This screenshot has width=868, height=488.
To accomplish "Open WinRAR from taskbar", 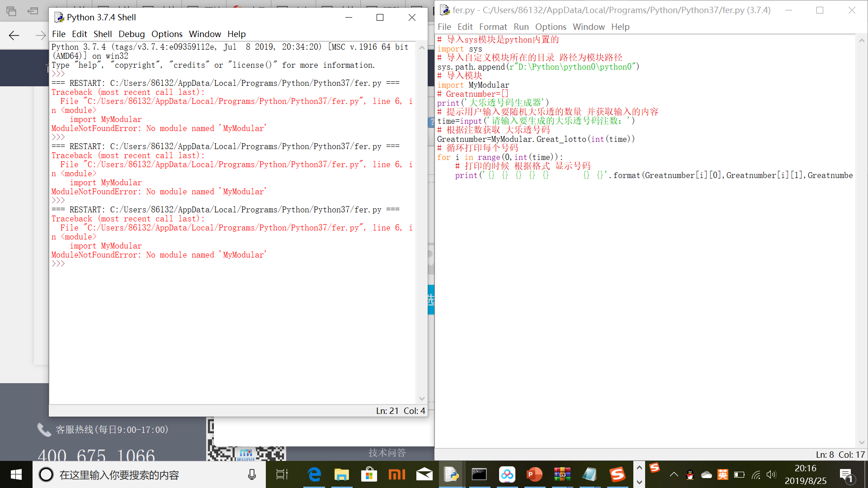I will point(562,474).
